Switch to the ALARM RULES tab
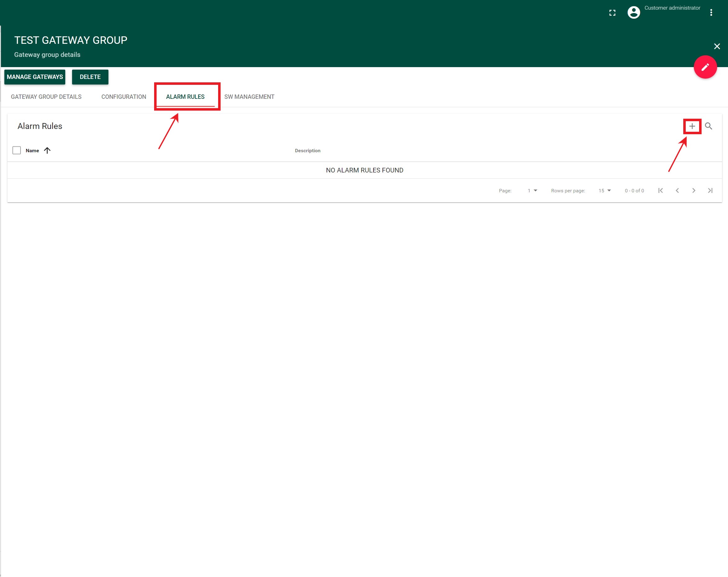Image resolution: width=728 pixels, height=577 pixels. coord(184,96)
